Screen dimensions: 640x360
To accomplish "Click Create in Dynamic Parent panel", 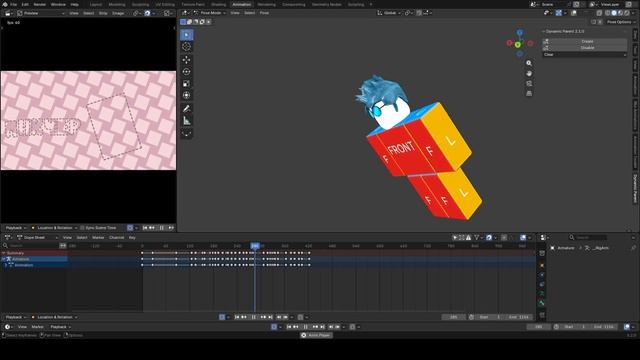I will (584, 41).
